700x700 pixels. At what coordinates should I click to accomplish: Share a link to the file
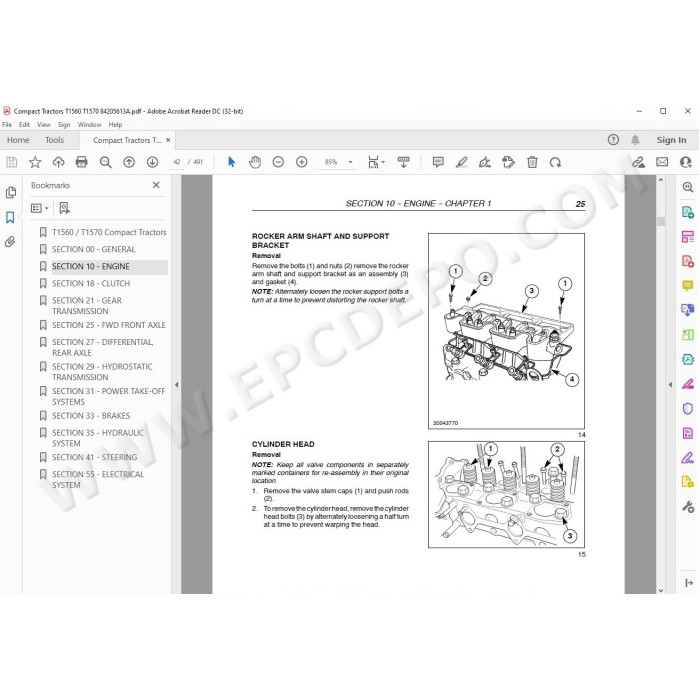(638, 162)
